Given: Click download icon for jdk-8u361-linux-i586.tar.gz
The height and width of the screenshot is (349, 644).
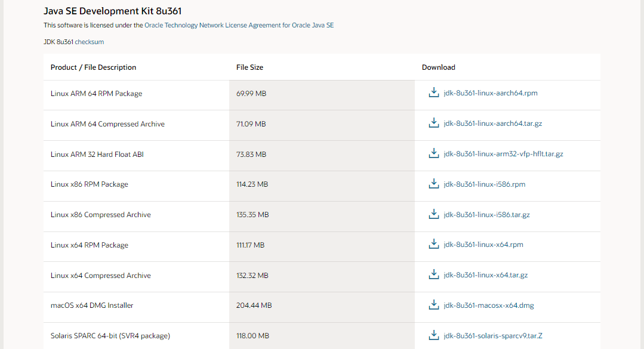Looking at the screenshot, I should coord(434,214).
